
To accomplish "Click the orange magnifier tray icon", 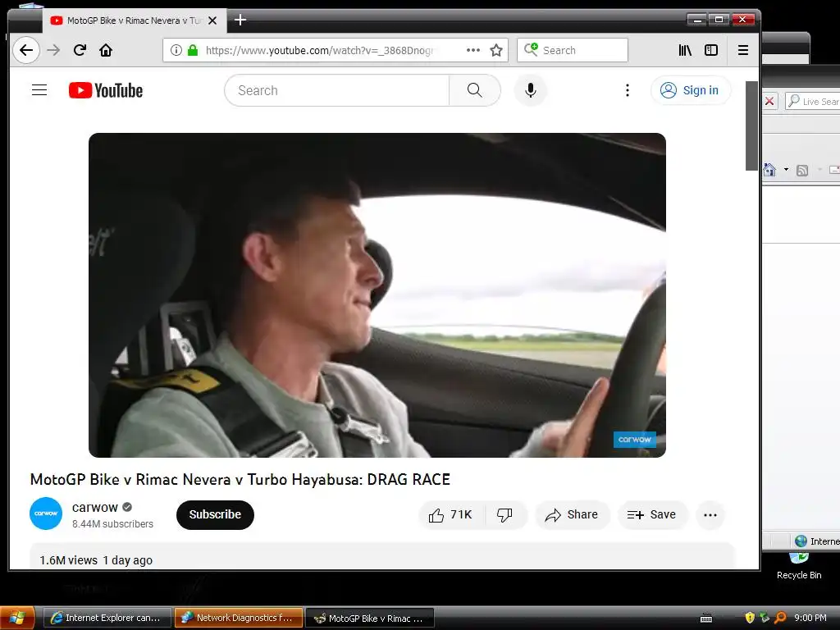I will click(x=781, y=618).
